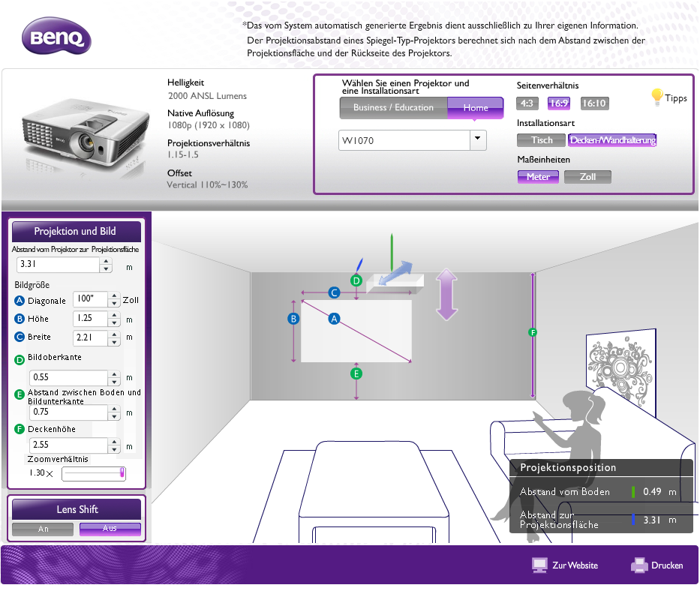Increase the Breite value stepper
Image resolution: width=700 pixels, height=594 pixels.
[114, 333]
